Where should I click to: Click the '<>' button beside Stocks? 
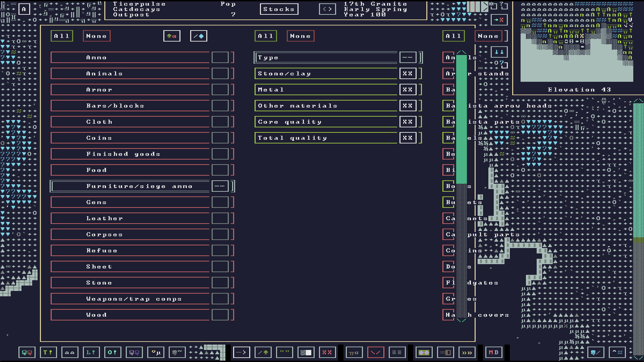tap(327, 9)
